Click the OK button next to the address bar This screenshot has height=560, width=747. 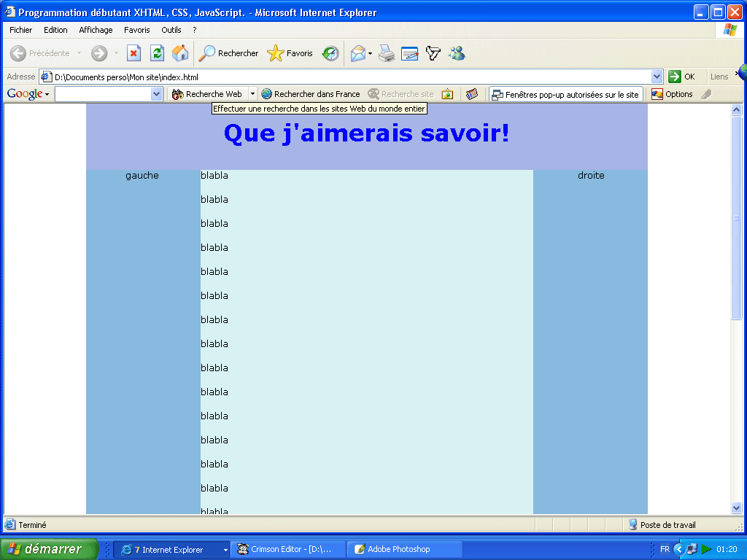pyautogui.click(x=681, y=76)
